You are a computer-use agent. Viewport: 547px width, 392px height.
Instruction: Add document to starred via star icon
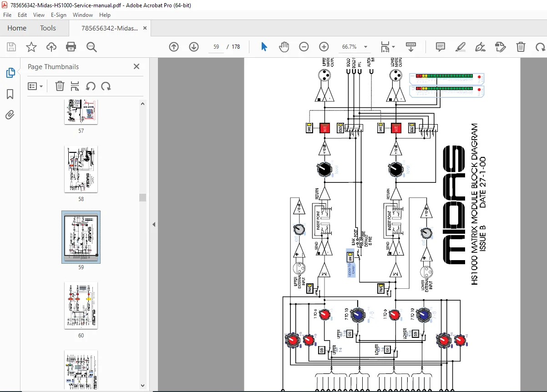pyautogui.click(x=31, y=47)
